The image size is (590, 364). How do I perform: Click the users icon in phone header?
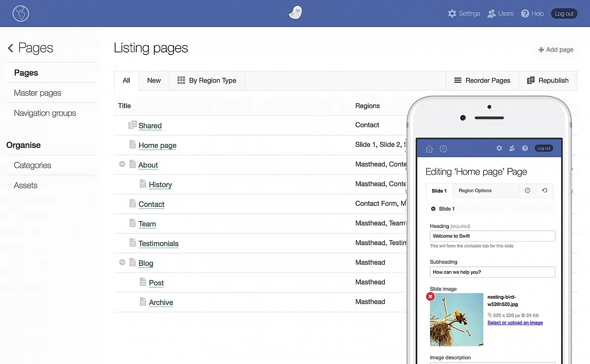click(x=512, y=148)
